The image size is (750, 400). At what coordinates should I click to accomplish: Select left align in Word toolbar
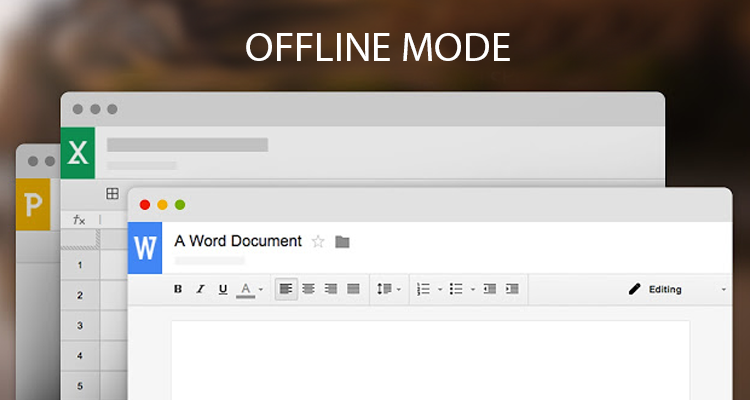coord(286,289)
